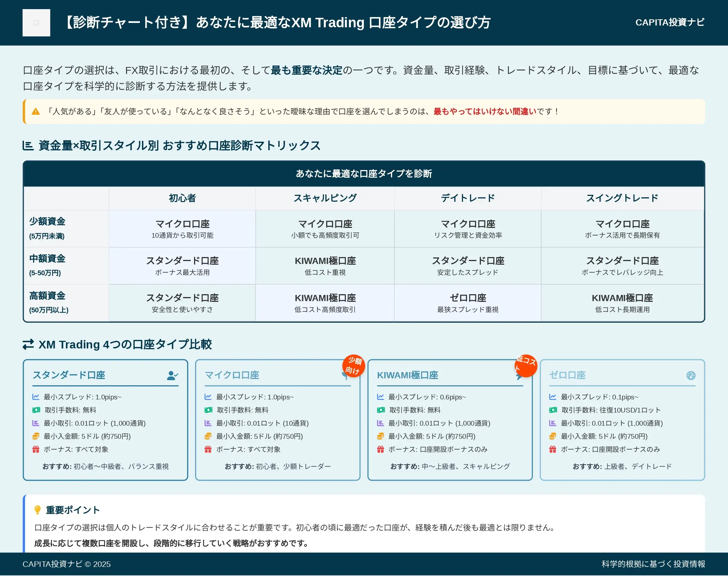728x576 pixels.
Task: Select the スキャルピング column header
Action: pos(325,198)
